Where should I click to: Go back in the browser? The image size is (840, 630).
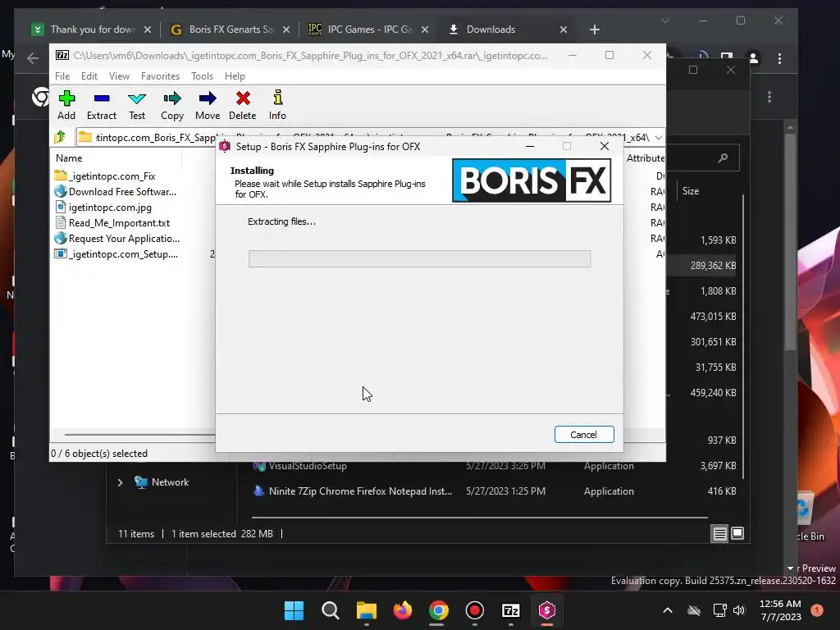coord(33,58)
